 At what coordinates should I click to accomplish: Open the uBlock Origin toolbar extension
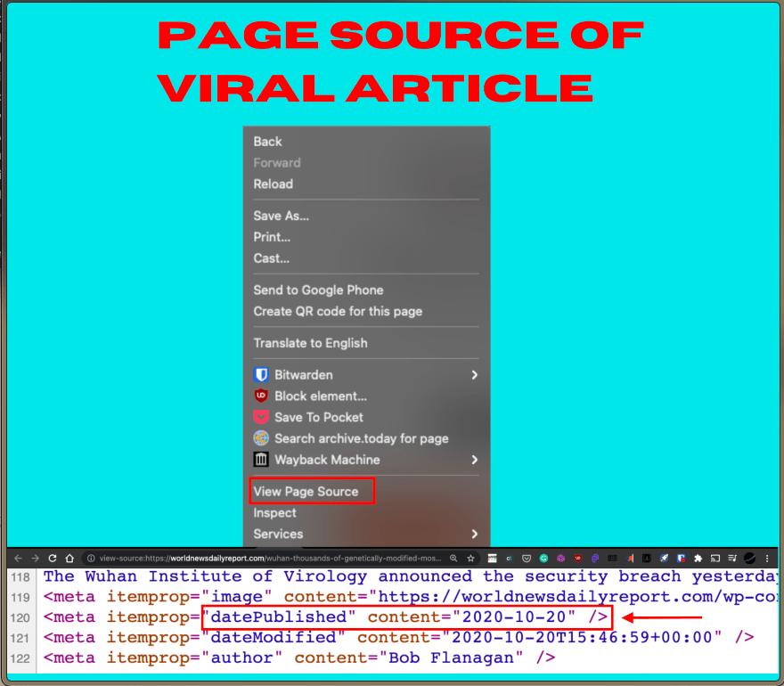click(x=578, y=558)
